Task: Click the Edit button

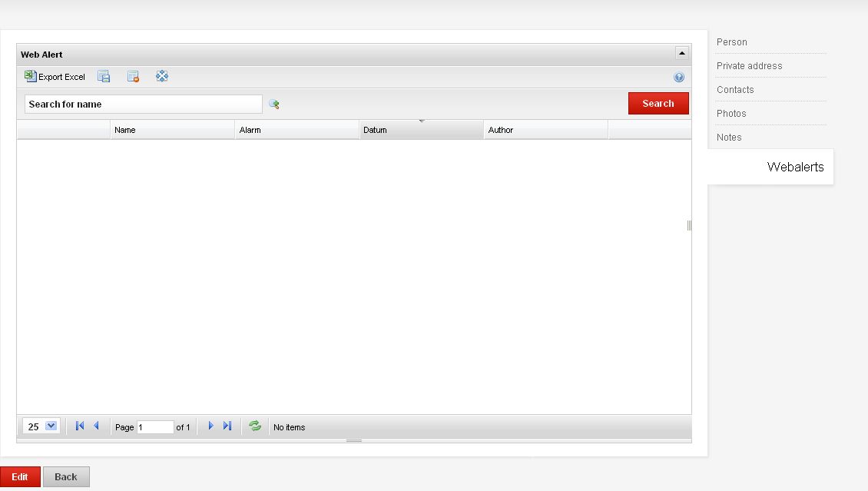Action: [20, 477]
